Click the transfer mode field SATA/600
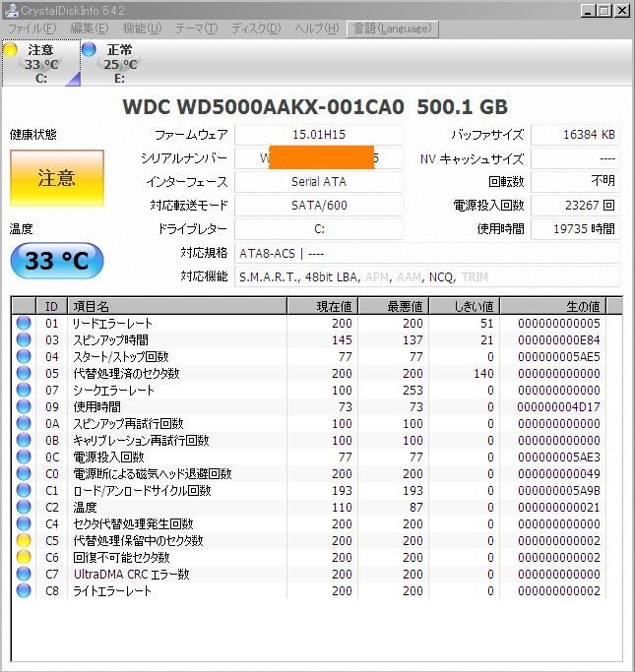Screen dimensions: 635x672 coord(319,206)
